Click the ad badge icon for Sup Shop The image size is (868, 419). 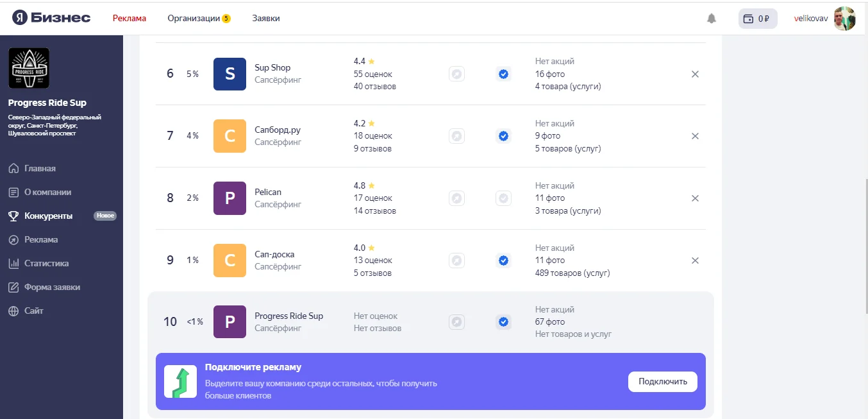click(x=456, y=74)
